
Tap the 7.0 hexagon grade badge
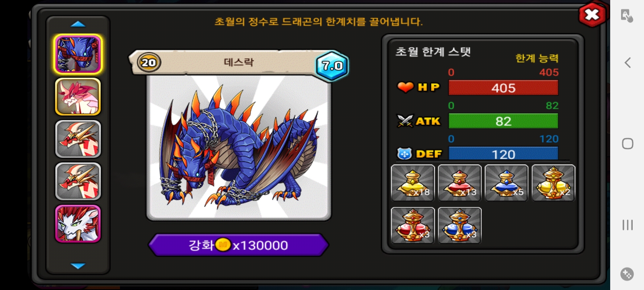(x=332, y=66)
